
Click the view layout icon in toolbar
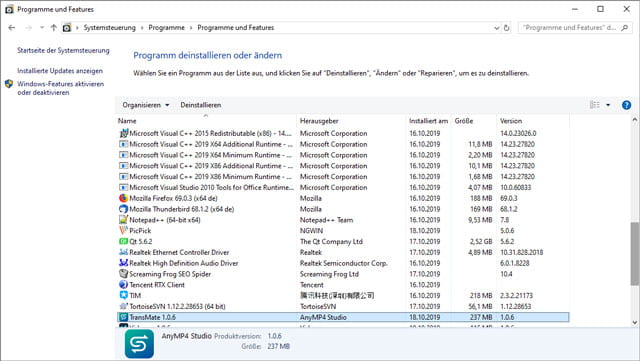pos(595,105)
